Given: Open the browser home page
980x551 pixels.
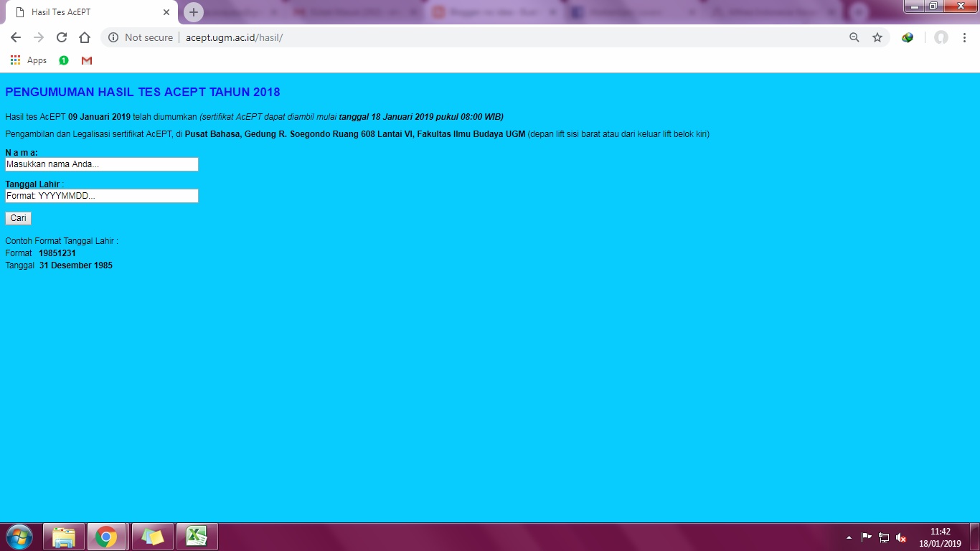Looking at the screenshot, I should 85,37.
